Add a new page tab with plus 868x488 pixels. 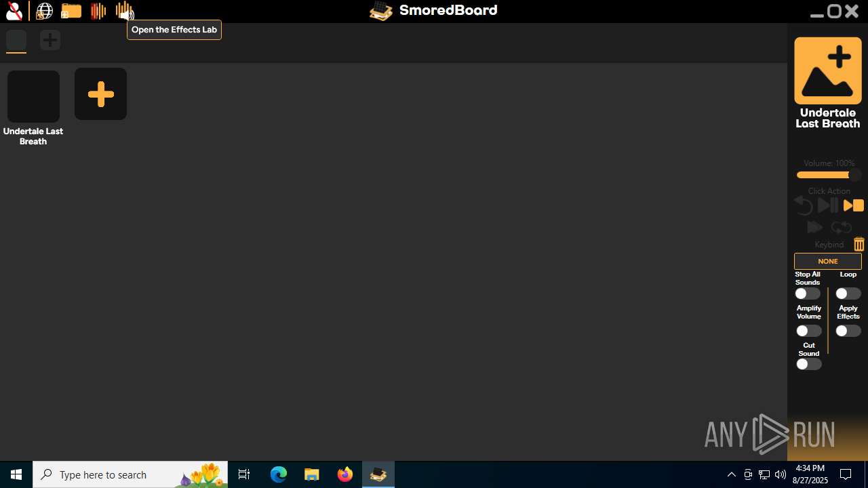[x=50, y=40]
